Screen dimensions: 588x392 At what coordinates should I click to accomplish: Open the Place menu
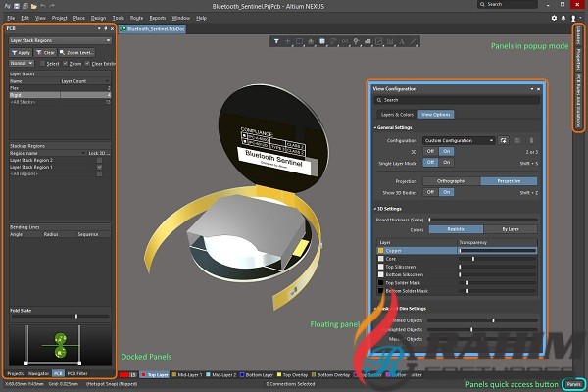point(79,18)
